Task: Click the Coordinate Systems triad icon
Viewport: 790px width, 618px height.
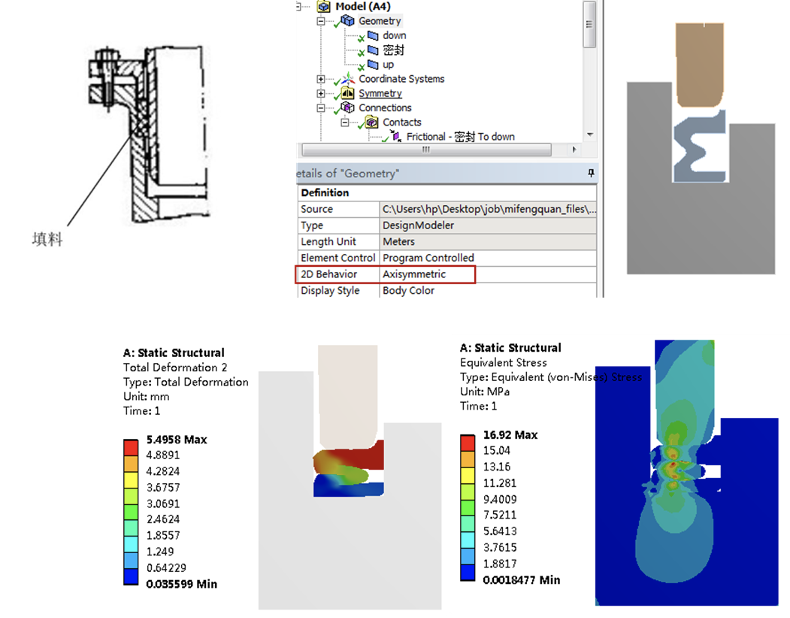Action: click(x=348, y=79)
